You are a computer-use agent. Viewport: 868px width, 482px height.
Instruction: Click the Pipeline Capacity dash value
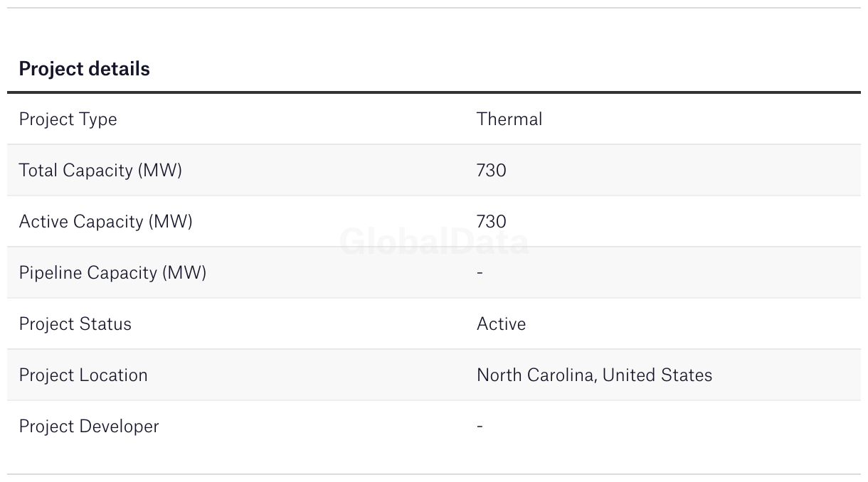[480, 272]
